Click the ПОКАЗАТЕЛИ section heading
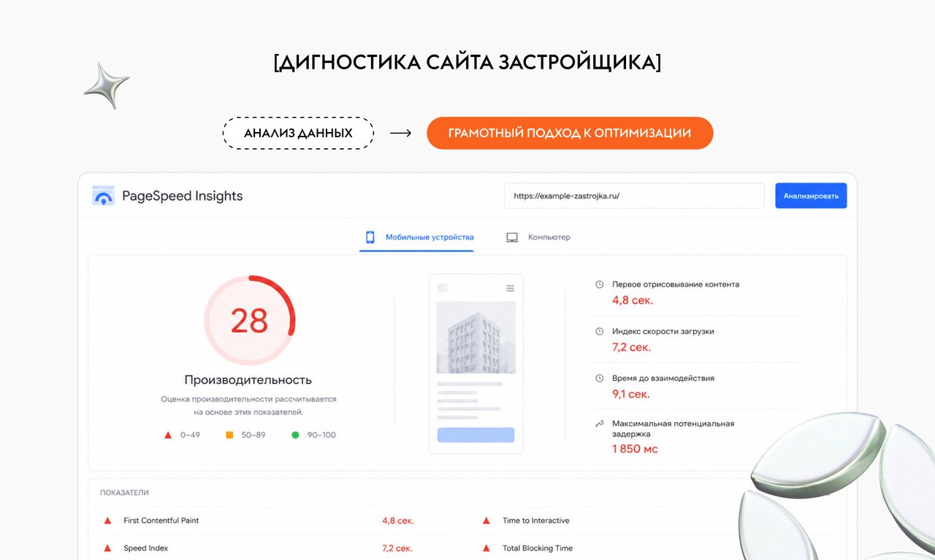The height and width of the screenshot is (560, 935). click(124, 493)
